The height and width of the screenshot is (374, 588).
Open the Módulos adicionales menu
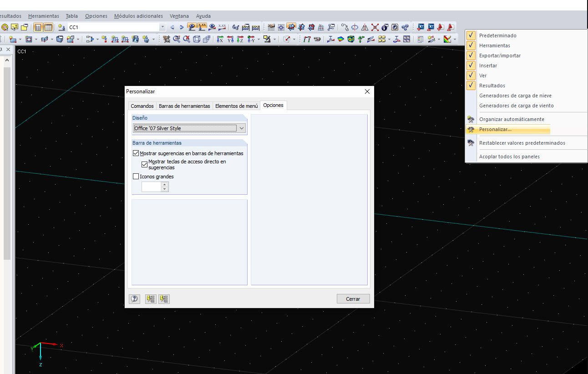click(x=139, y=16)
